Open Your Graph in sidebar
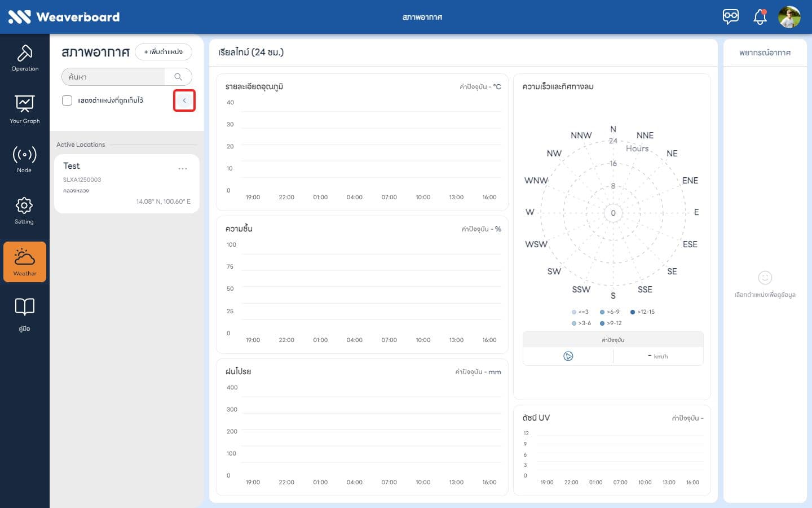 click(x=25, y=110)
